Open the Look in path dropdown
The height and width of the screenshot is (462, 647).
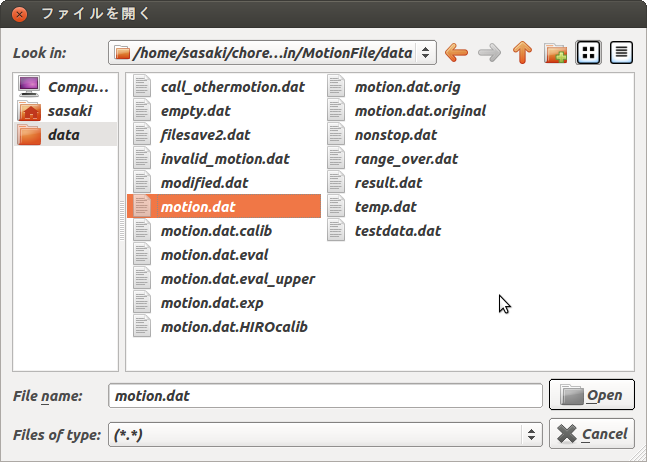pos(272,52)
